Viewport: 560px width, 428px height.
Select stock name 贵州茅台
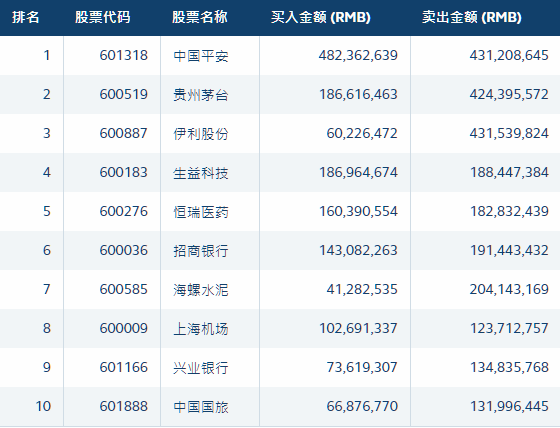[201, 95]
